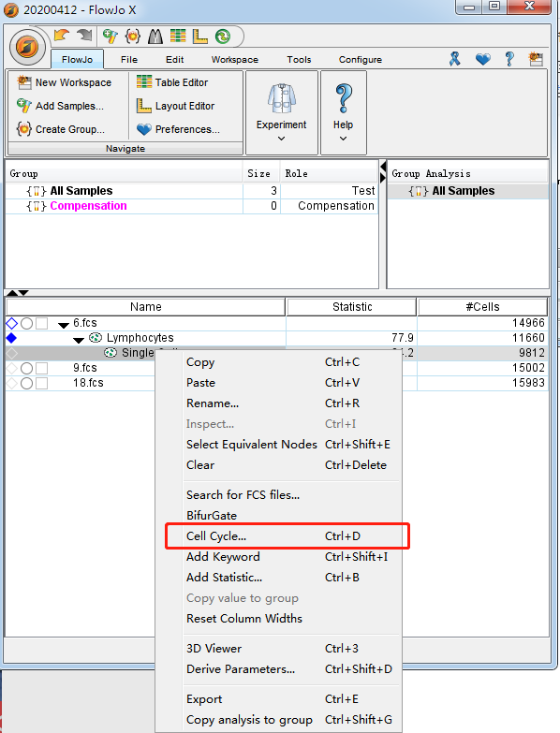Expand the Experiment ribbon dropdown
The height and width of the screenshot is (733, 560).
(281, 139)
